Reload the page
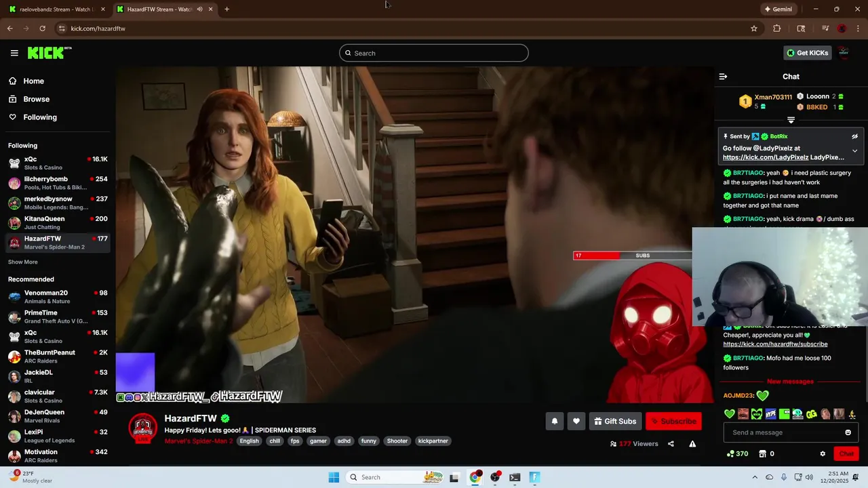 pos(42,28)
